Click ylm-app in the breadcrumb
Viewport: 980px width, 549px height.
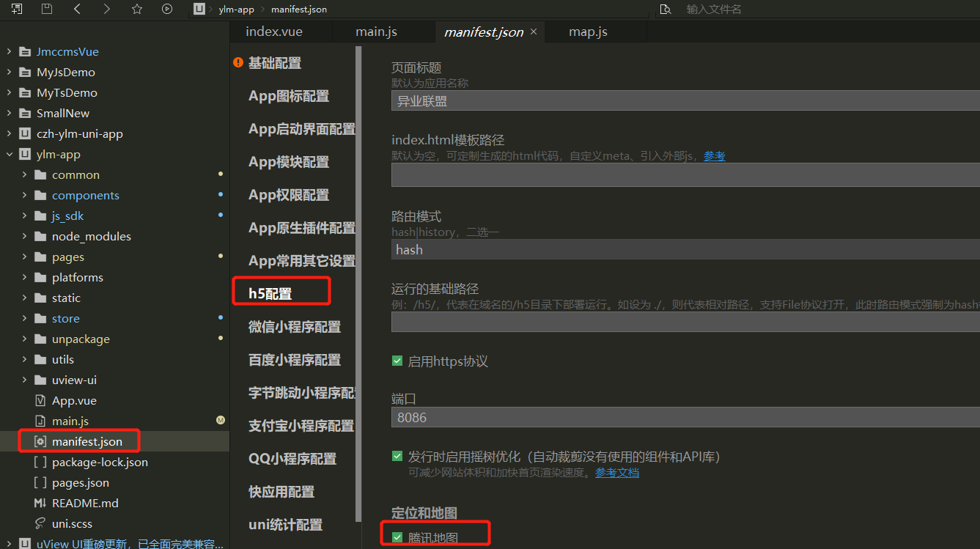(x=236, y=10)
